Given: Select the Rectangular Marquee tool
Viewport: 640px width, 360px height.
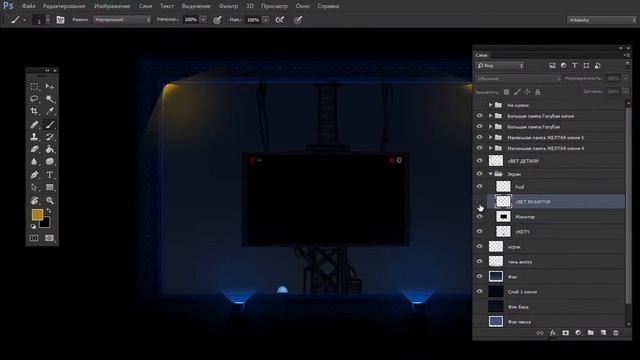Looking at the screenshot, I should [x=34, y=87].
